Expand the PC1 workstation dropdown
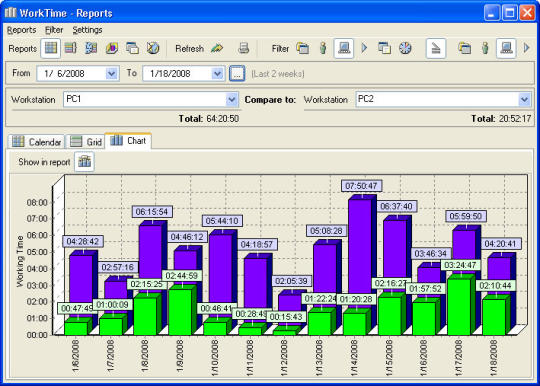 click(232, 100)
